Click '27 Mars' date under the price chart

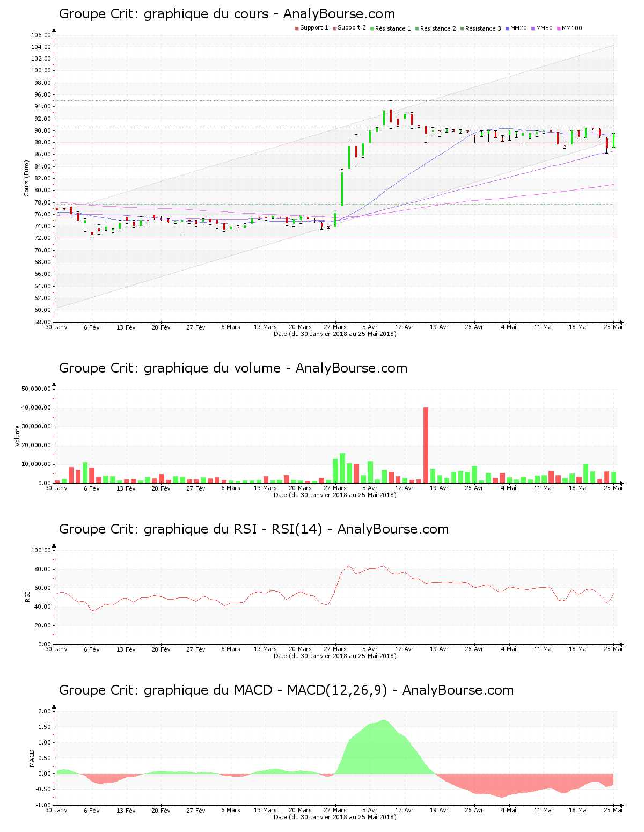pyautogui.click(x=335, y=327)
